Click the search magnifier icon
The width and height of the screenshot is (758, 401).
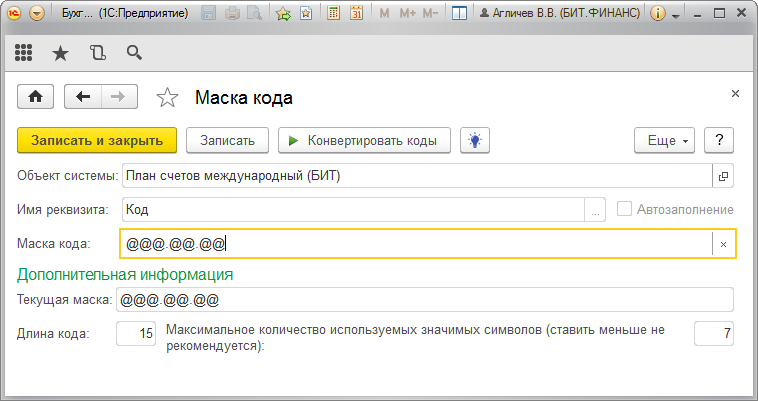(133, 53)
